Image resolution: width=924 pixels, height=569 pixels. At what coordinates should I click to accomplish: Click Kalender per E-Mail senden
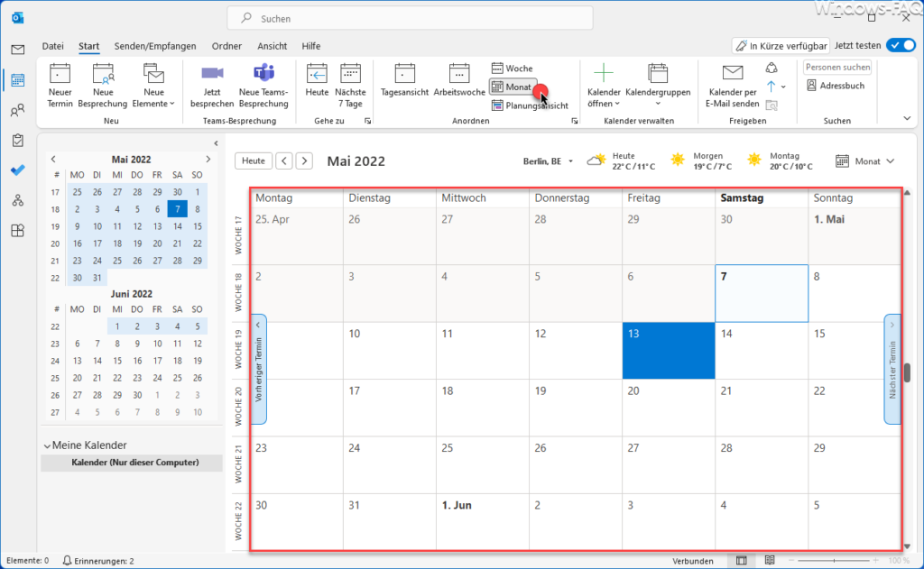pos(733,86)
